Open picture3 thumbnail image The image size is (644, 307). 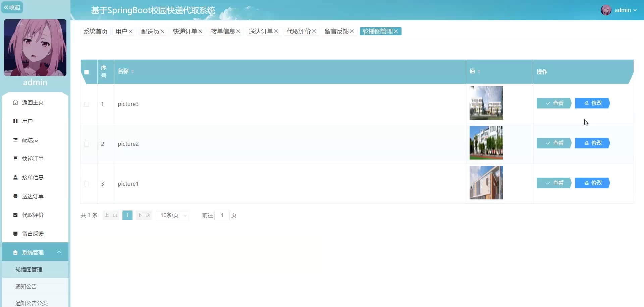pyautogui.click(x=486, y=103)
